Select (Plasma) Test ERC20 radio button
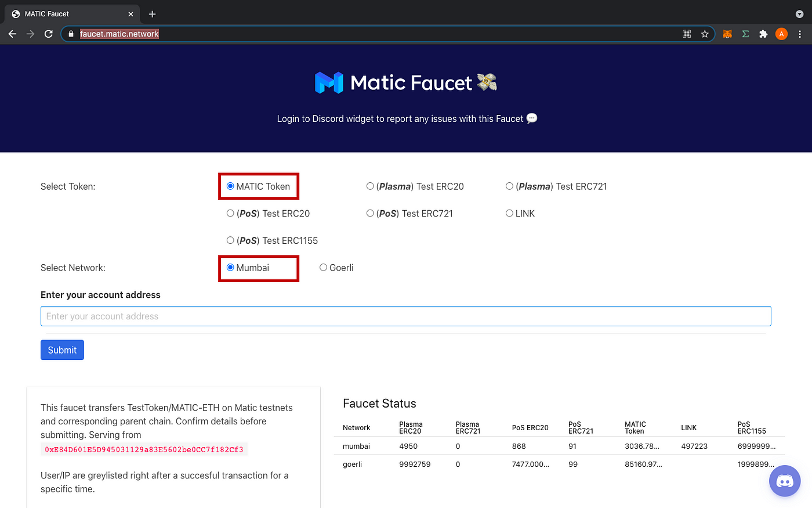This screenshot has height=508, width=812. pyautogui.click(x=370, y=186)
